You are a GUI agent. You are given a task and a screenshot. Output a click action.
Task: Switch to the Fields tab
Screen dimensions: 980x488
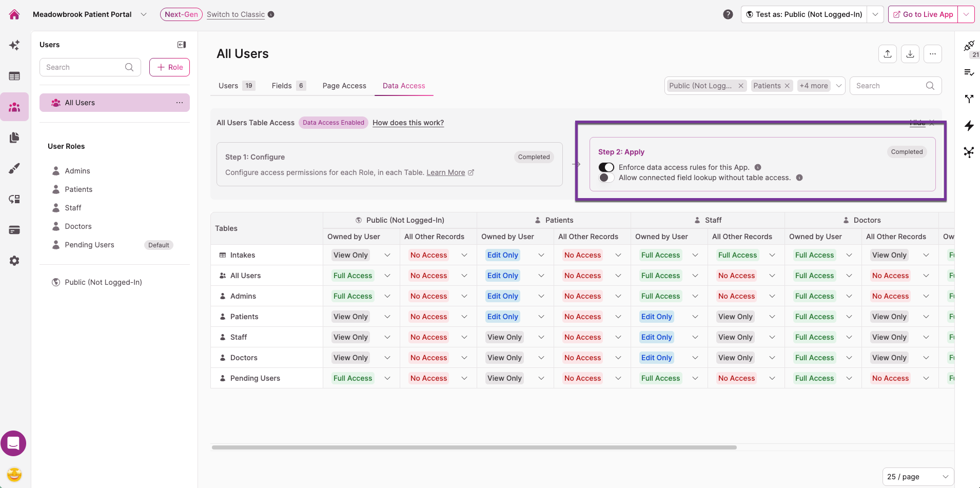[x=289, y=86]
